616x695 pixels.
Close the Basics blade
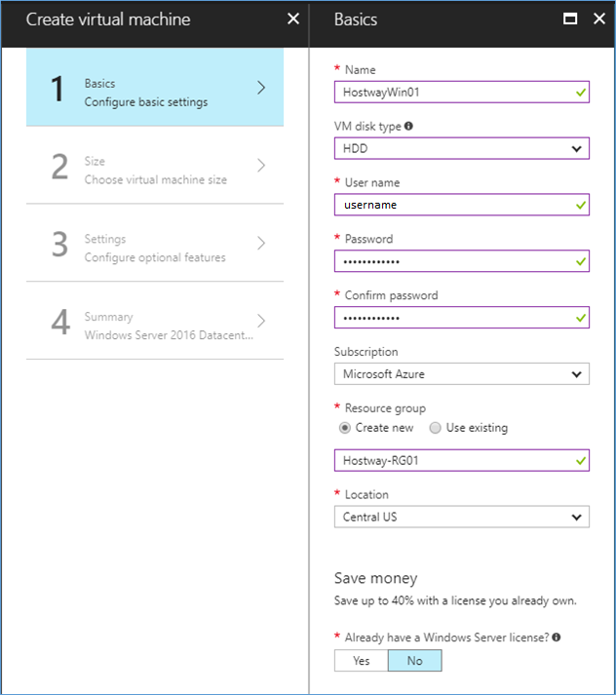coord(599,19)
